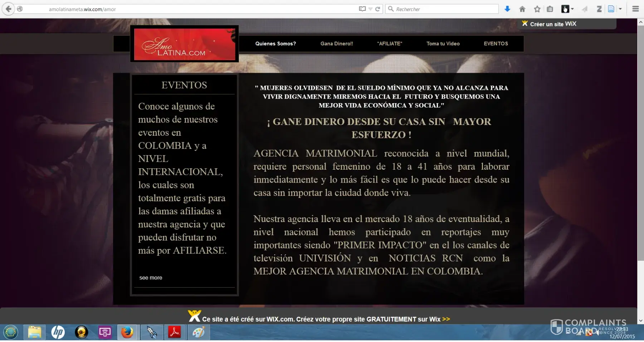Open the Firefox hamburger menu
The height and width of the screenshot is (342, 644).
pos(635,9)
